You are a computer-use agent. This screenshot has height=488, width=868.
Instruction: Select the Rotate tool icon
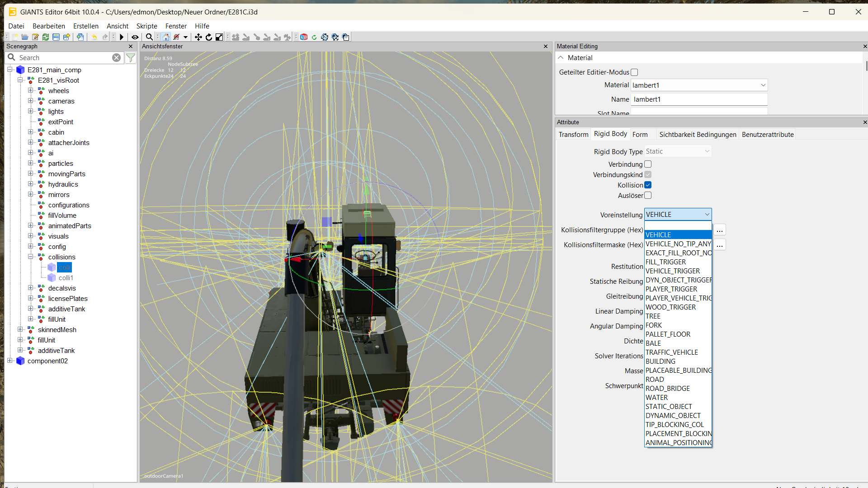coord(208,37)
